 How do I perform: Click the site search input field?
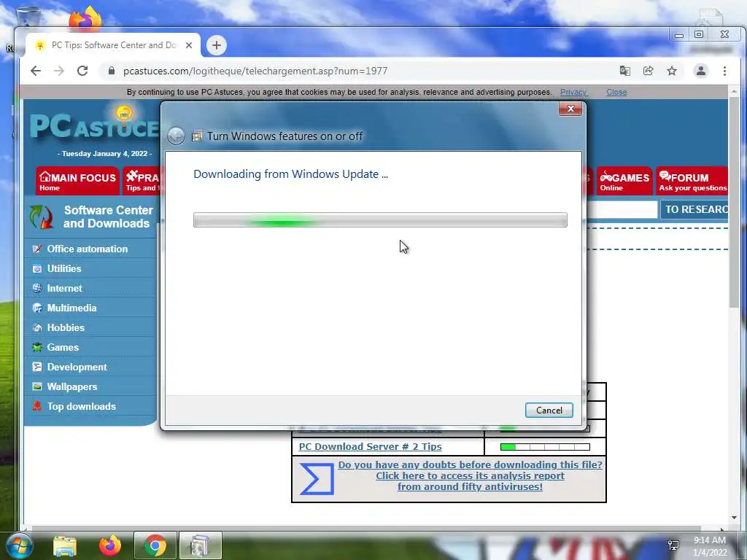click(622, 209)
